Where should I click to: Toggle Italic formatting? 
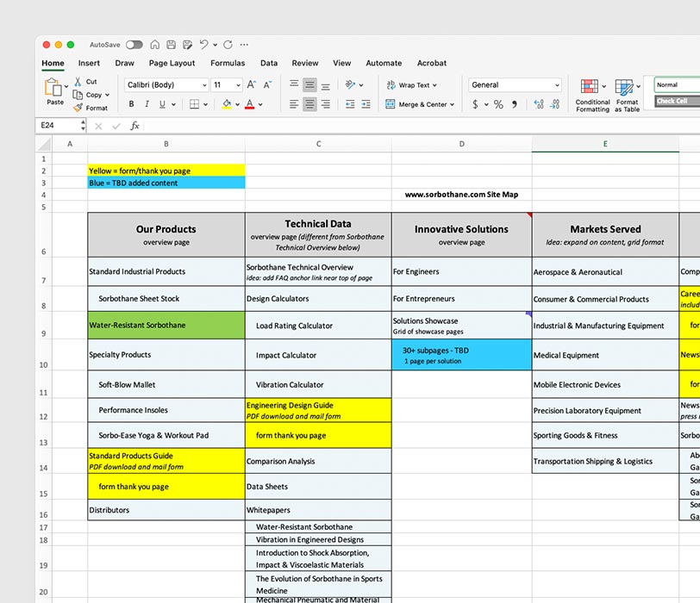147,104
